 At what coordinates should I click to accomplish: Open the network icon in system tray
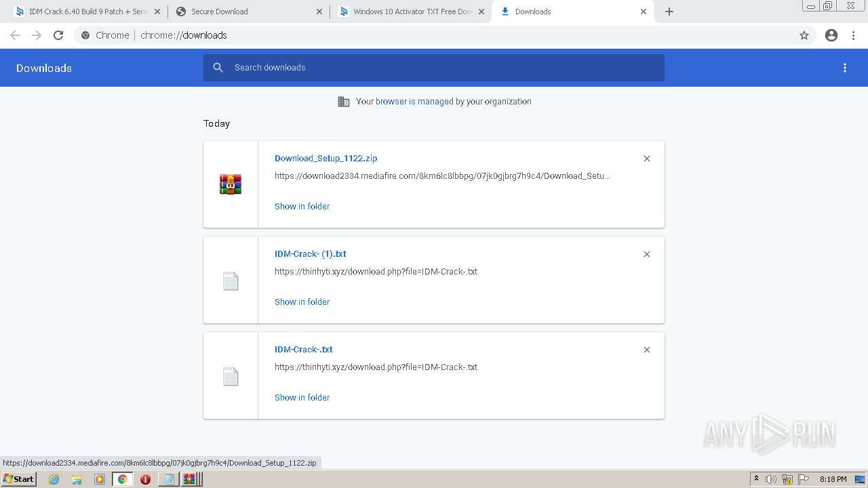787,479
